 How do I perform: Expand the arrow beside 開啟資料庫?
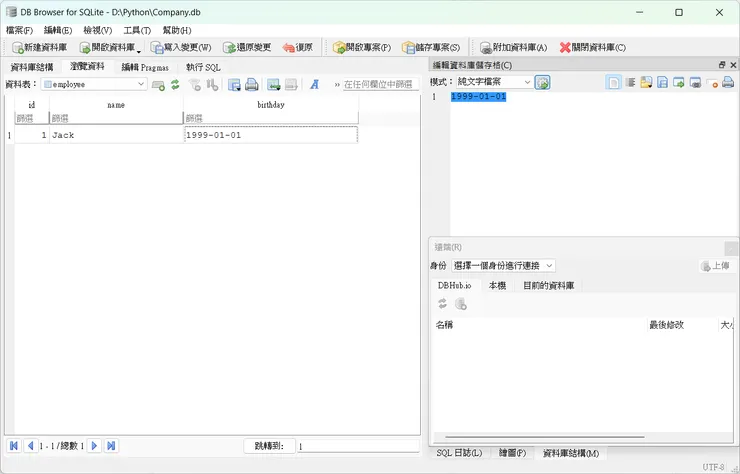click(x=139, y=50)
